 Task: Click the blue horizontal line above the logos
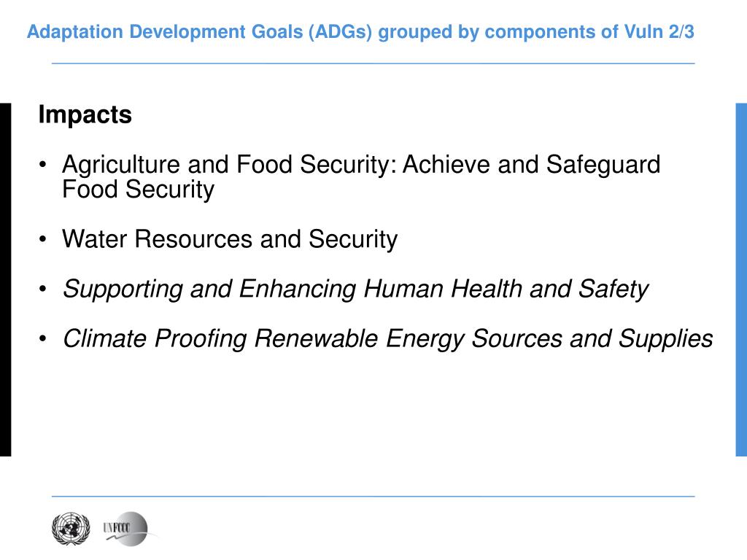tap(373, 496)
